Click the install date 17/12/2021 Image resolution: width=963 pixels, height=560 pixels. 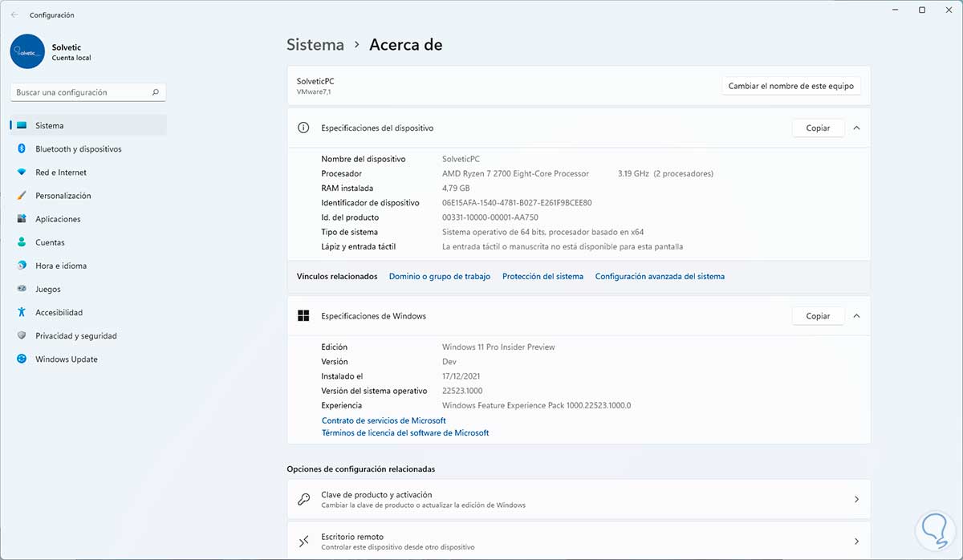(x=461, y=375)
